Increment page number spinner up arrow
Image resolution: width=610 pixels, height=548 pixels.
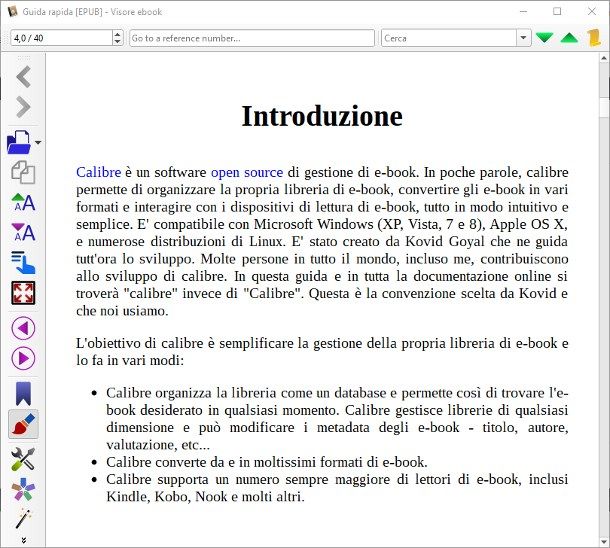tap(117, 34)
